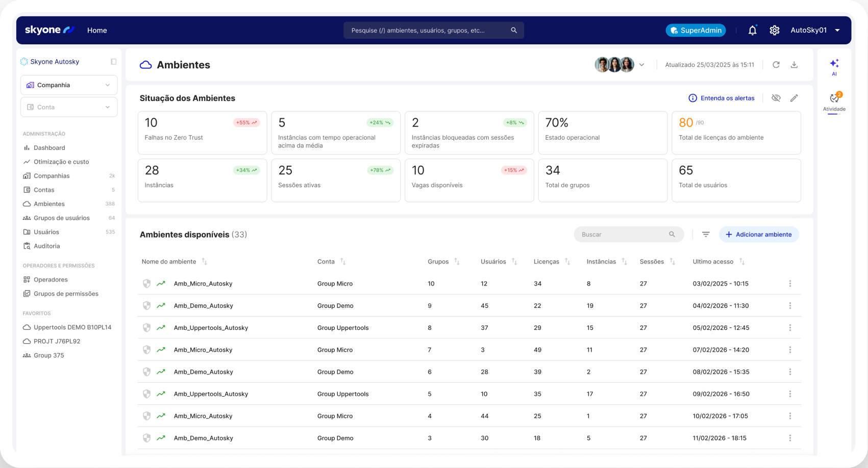Screen dimensions: 868x468
Task: Open the Atividade panel
Action: pos(834,101)
